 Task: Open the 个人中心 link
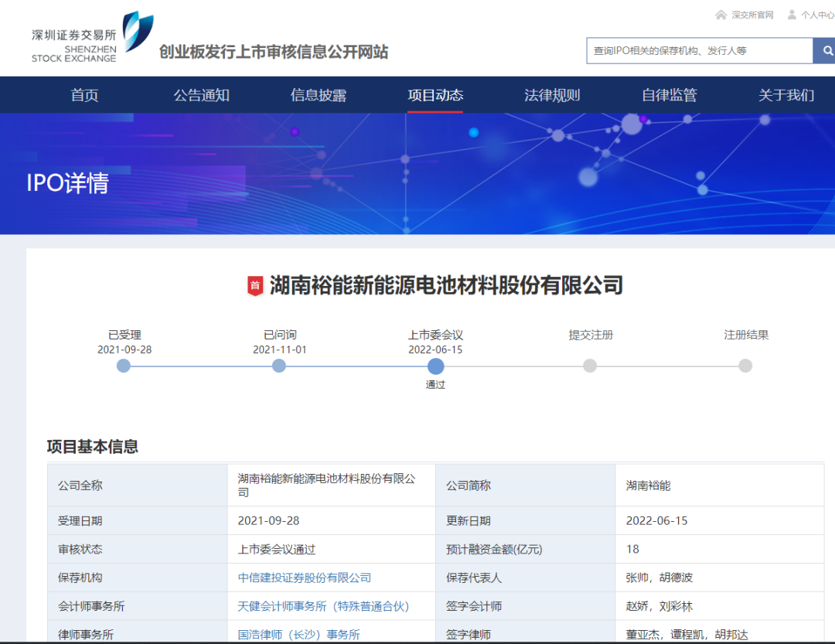click(817, 15)
